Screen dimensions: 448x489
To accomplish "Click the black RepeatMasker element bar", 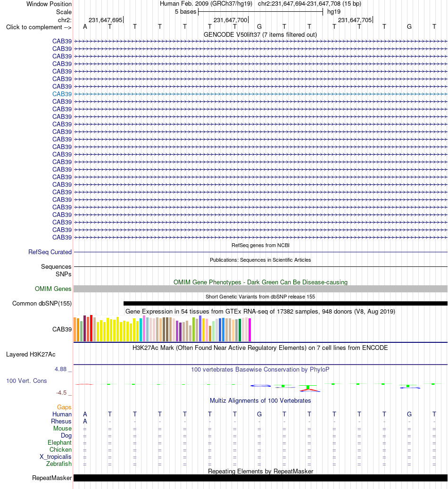I will [260, 478].
